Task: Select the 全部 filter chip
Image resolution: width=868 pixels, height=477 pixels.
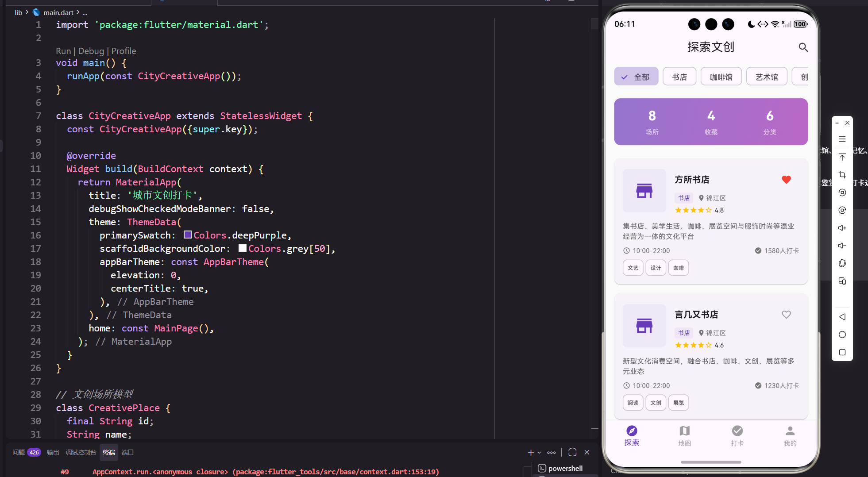Action: coord(636,77)
